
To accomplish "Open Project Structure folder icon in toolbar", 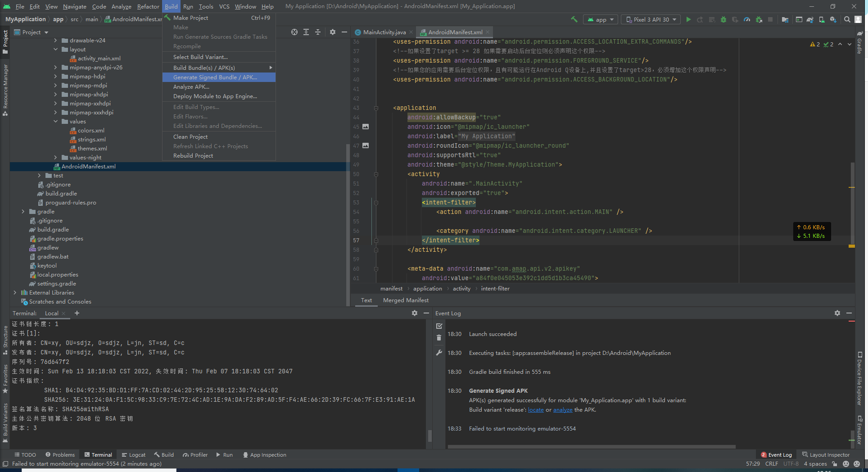I will pyautogui.click(x=785, y=19).
